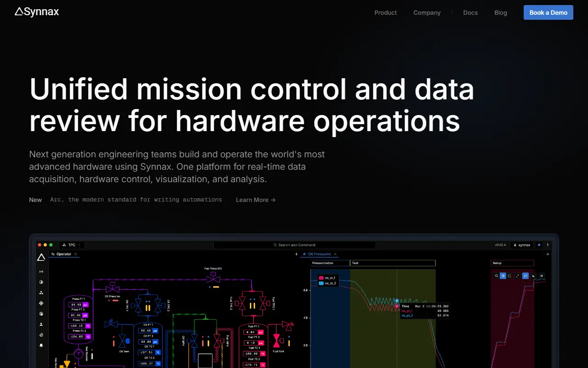
Task: Click the Fuel PT 1 value 0.04
Action: 250,332
